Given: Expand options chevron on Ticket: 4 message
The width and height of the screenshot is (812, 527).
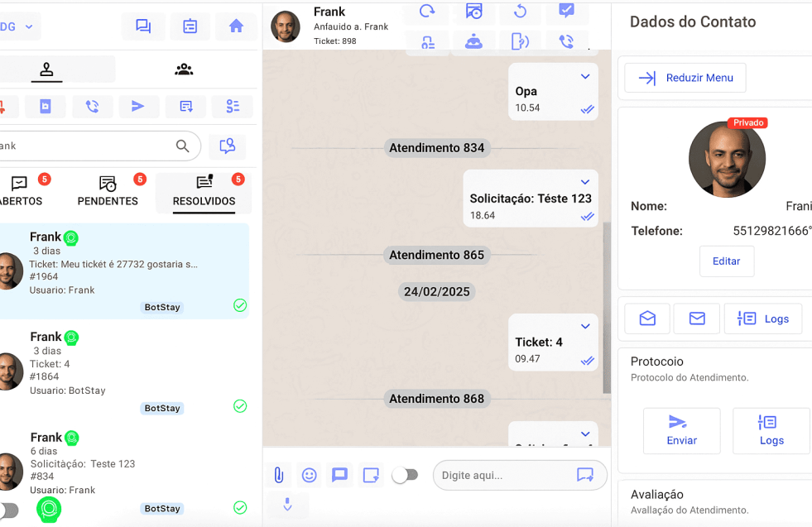Looking at the screenshot, I should [585, 327].
